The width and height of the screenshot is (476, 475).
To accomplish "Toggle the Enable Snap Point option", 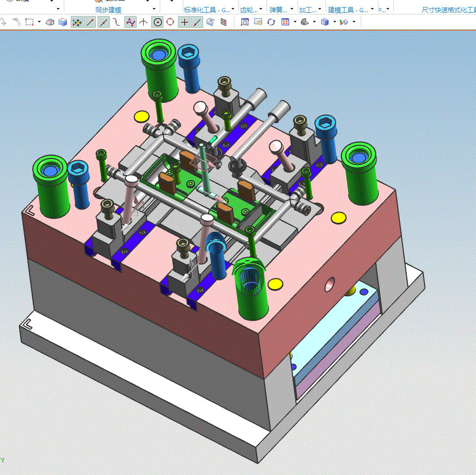I will tap(77, 22).
